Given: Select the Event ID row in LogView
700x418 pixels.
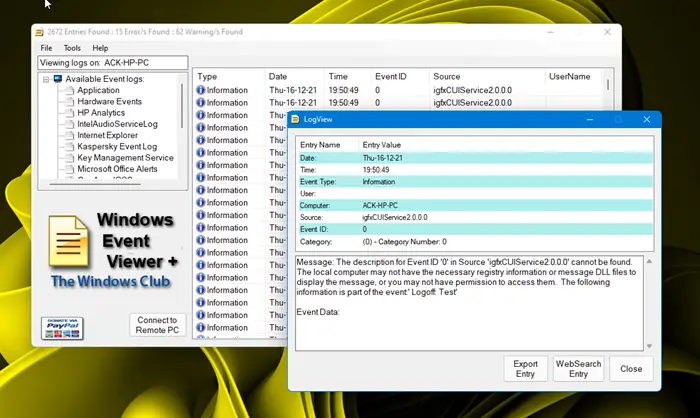Looking at the screenshot, I should click(x=475, y=230).
